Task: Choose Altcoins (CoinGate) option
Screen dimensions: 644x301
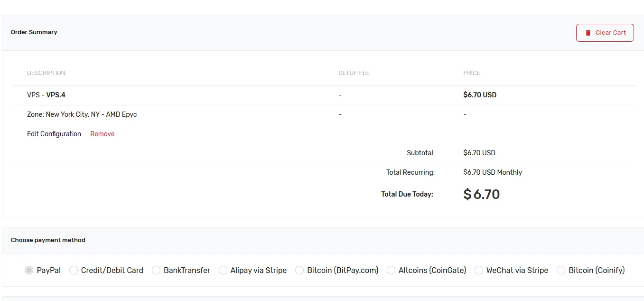Action: [x=391, y=270]
